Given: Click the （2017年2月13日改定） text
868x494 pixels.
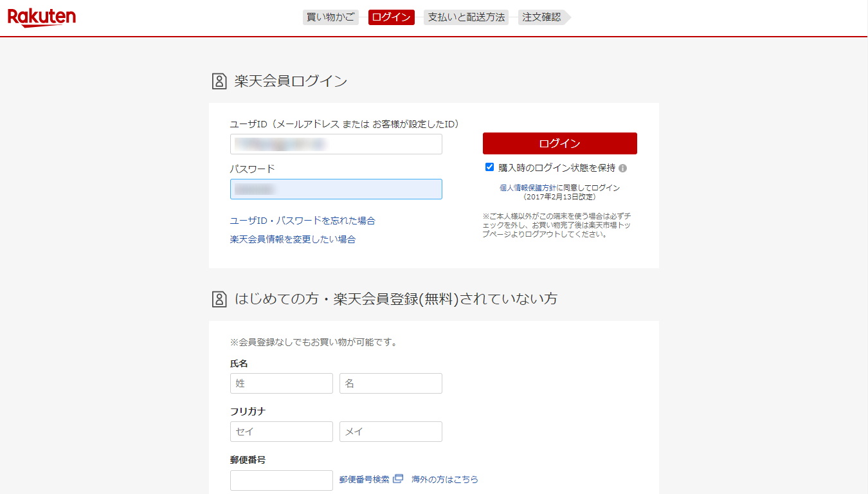Looking at the screenshot, I should point(559,197).
